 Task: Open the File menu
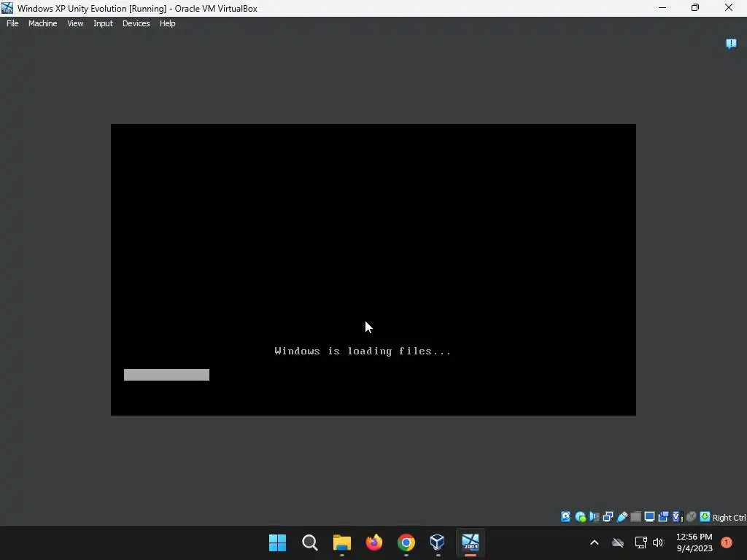point(12,23)
